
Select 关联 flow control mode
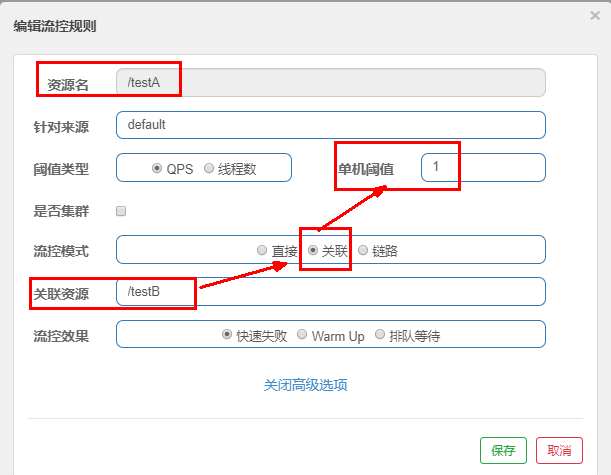[x=313, y=250]
